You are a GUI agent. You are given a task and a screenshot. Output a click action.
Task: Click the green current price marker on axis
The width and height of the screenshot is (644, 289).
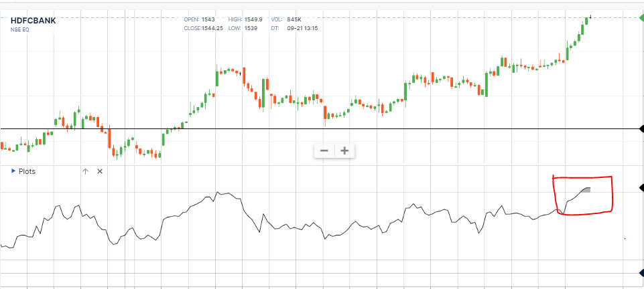(x=641, y=17)
